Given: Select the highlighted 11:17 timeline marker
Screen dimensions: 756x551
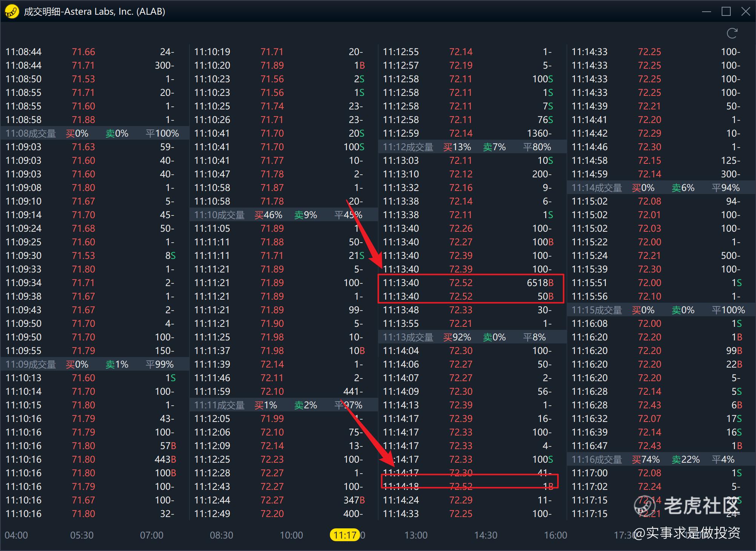Looking at the screenshot, I should point(345,535).
